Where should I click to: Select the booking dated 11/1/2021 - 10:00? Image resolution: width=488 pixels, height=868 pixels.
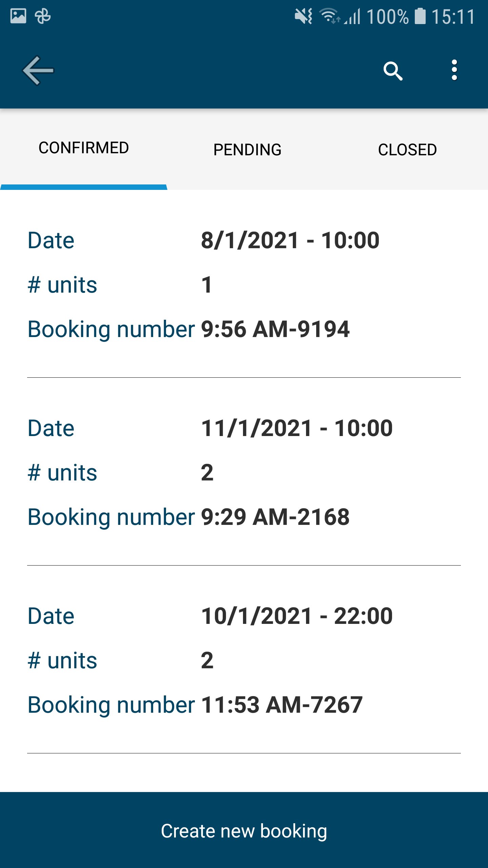click(297, 428)
